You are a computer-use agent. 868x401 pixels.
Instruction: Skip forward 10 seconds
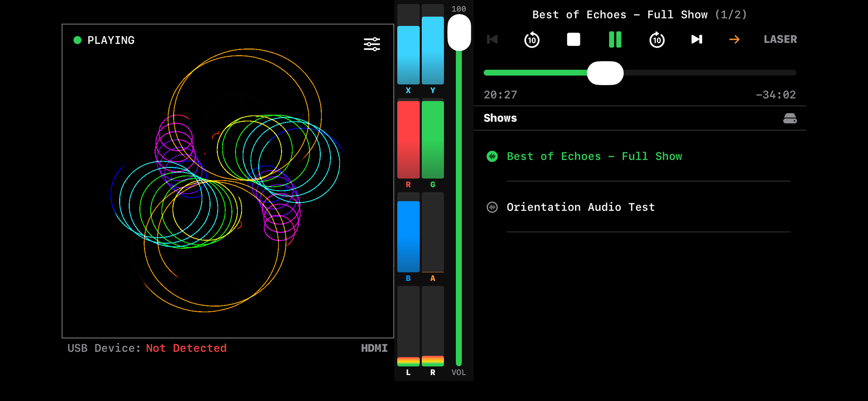pos(657,40)
